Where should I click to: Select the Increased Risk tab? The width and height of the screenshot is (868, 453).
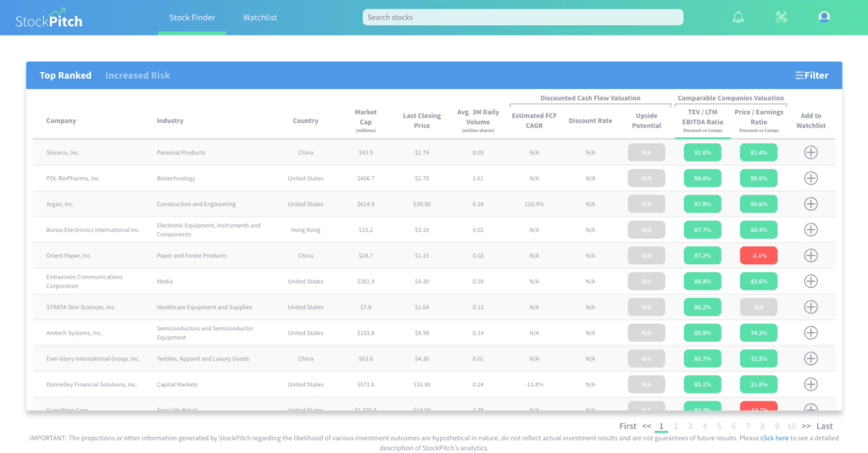137,75
